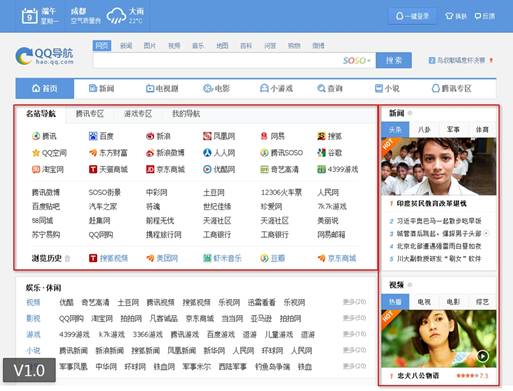
Task: Click the calendar date icon
Action: click(x=29, y=16)
